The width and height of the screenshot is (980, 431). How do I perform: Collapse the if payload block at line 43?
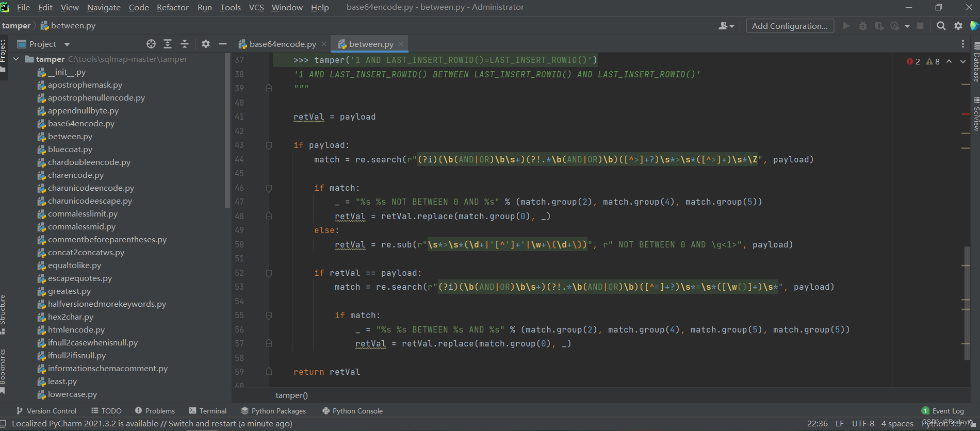pyautogui.click(x=269, y=145)
